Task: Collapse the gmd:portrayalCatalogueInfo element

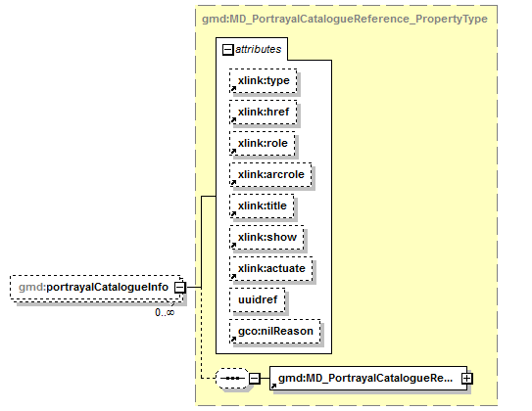Action: click(180, 288)
